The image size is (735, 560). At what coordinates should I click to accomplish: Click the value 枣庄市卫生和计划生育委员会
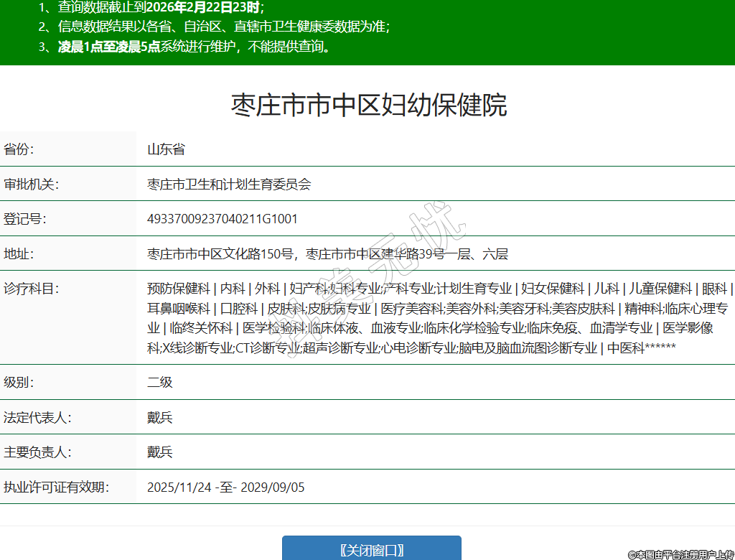[x=229, y=185]
